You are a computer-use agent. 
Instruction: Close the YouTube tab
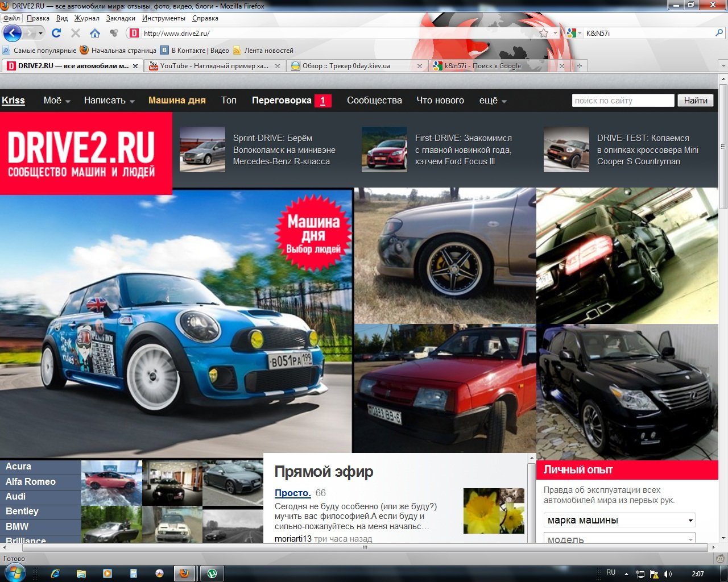(x=278, y=66)
